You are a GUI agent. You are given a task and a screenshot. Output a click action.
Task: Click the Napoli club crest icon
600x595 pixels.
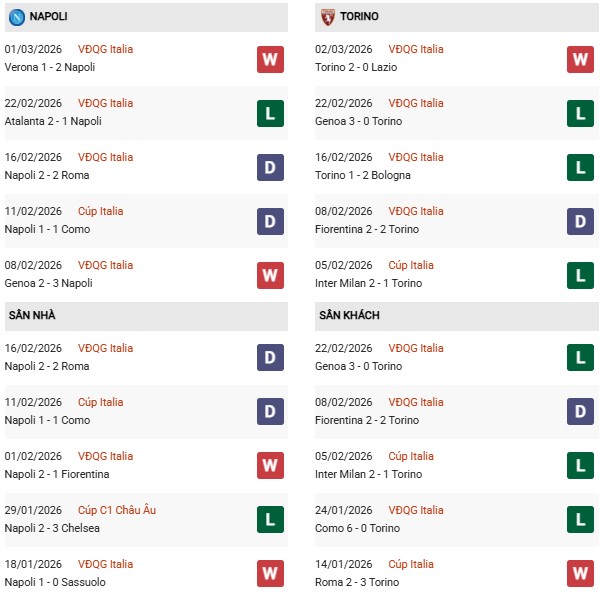(x=16, y=17)
